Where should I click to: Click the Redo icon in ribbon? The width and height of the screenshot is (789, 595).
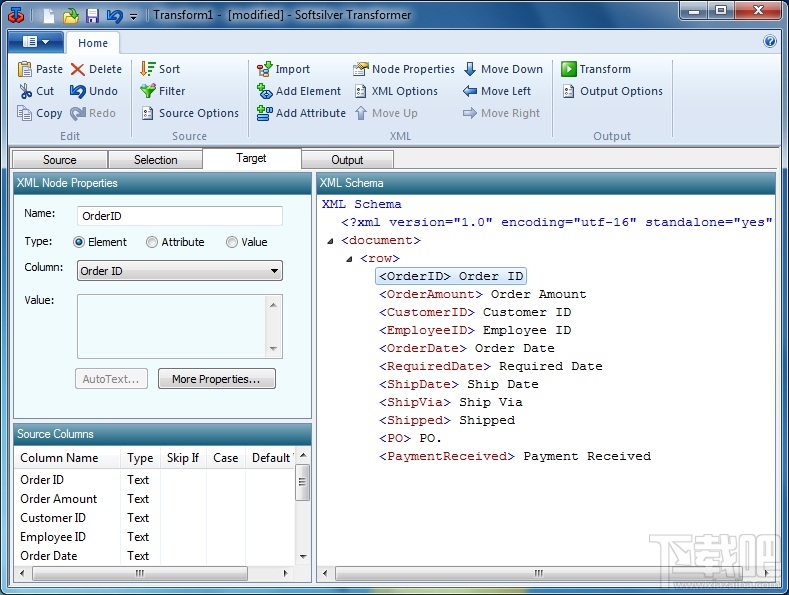tap(77, 113)
